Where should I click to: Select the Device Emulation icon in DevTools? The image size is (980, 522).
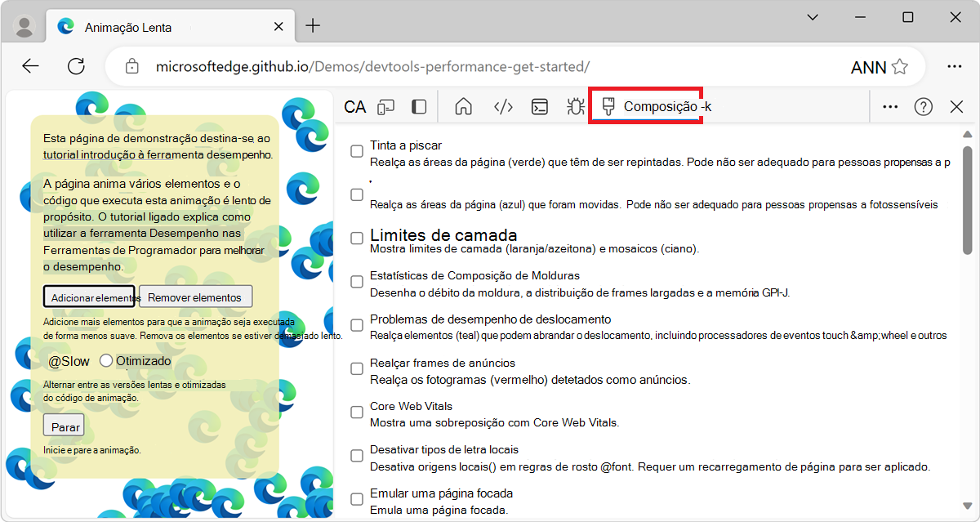tap(385, 106)
